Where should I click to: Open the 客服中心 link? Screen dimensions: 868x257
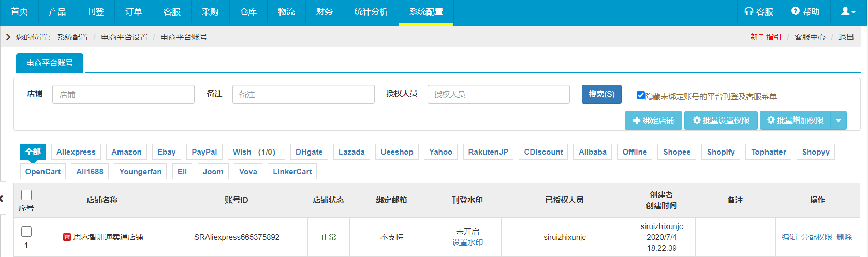pyautogui.click(x=810, y=37)
